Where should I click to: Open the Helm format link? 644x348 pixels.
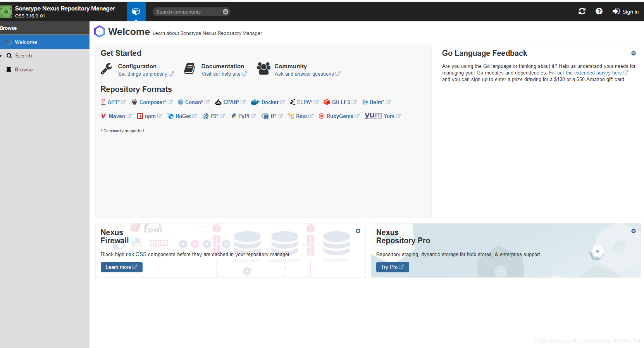click(380, 102)
